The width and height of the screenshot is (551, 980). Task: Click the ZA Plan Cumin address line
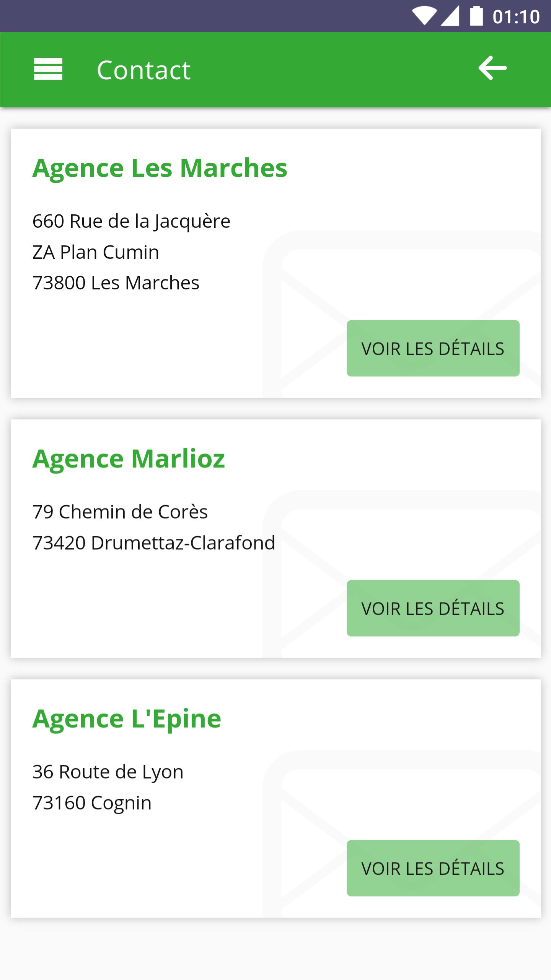pos(96,252)
